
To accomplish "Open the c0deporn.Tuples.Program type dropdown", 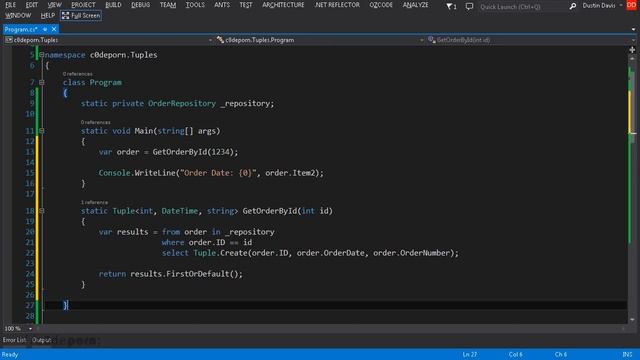I will pos(320,40).
